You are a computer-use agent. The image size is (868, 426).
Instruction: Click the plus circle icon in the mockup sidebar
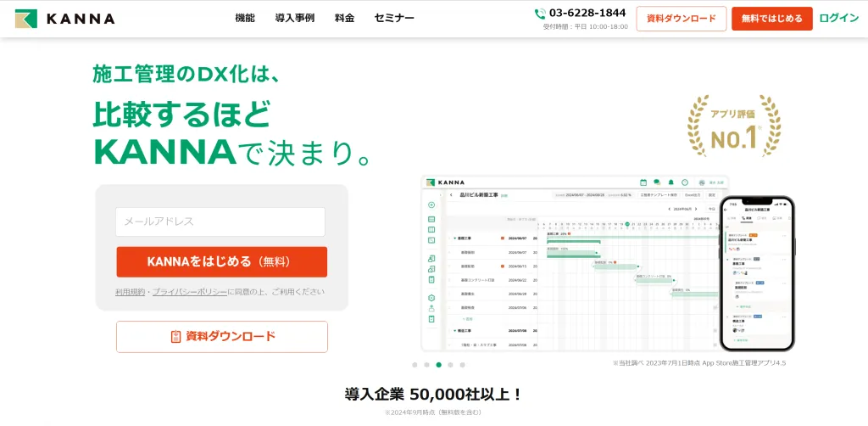click(431, 205)
